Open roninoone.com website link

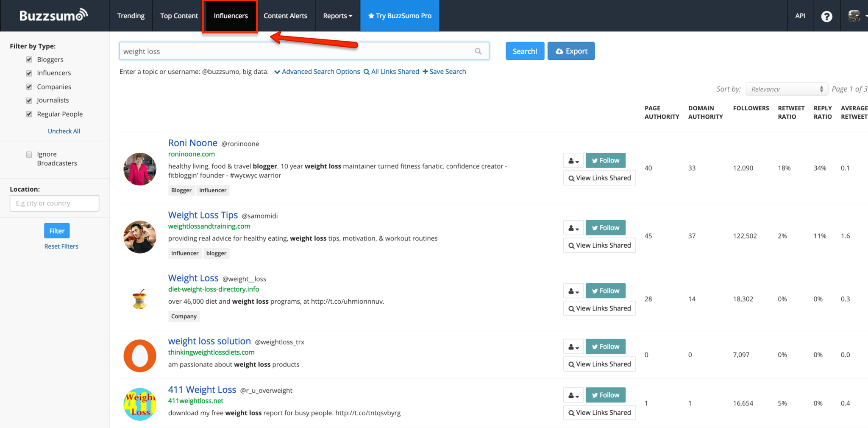coord(192,154)
